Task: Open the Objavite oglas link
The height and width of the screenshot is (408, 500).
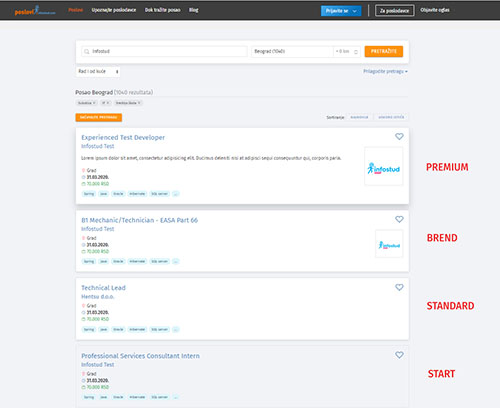Action: point(435,10)
